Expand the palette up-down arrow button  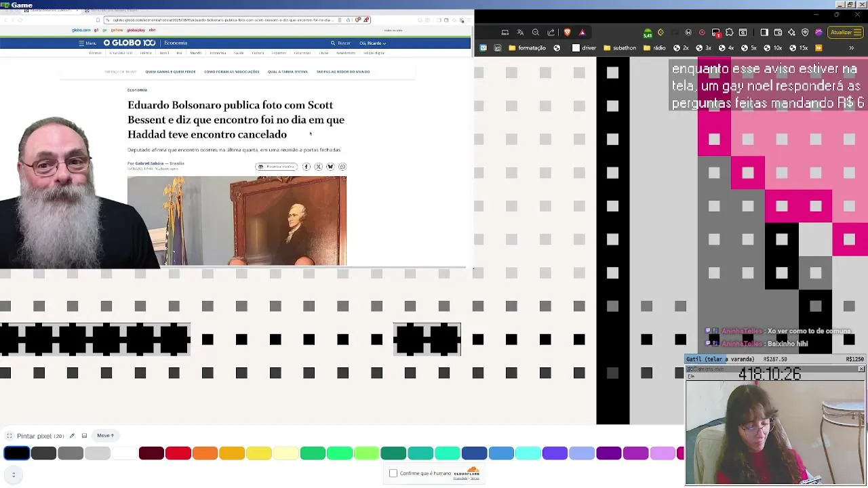click(x=14, y=474)
